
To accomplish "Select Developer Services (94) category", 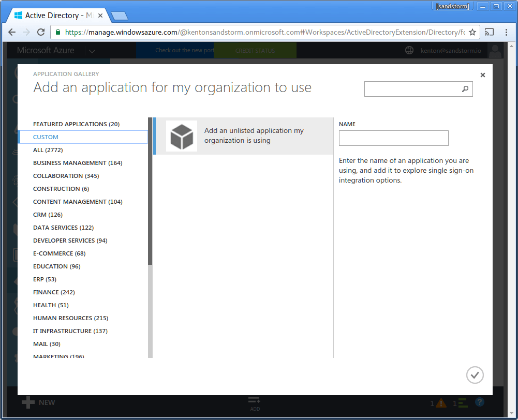I will pos(70,241).
